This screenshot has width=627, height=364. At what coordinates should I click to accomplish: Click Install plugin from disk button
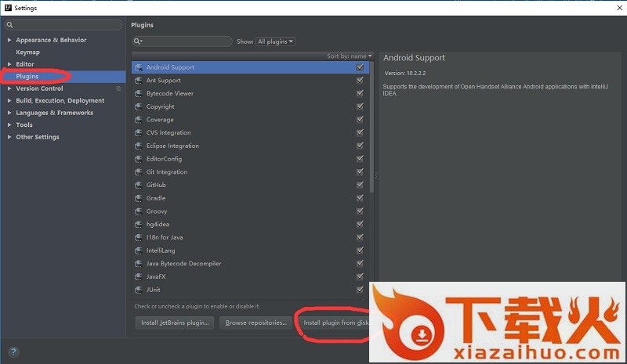pos(335,323)
